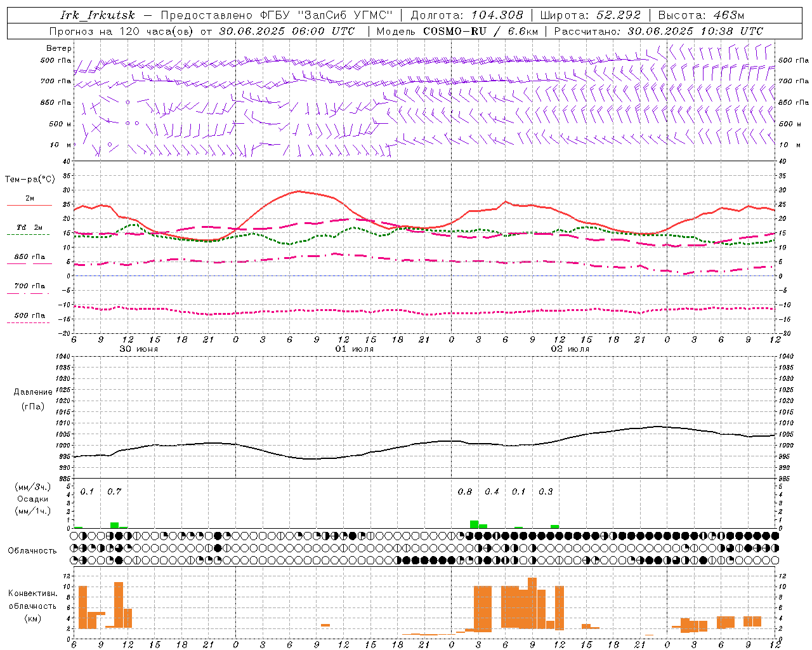Click the green precipitation bar below '0.7'
The image size is (812, 650).
pyautogui.click(x=114, y=525)
